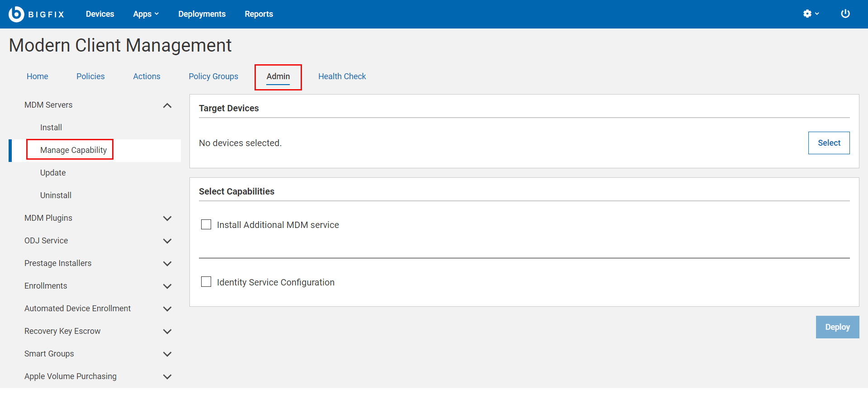Select Uninstall under MDM Servers
Image resolution: width=868 pixels, height=399 pixels.
(56, 195)
